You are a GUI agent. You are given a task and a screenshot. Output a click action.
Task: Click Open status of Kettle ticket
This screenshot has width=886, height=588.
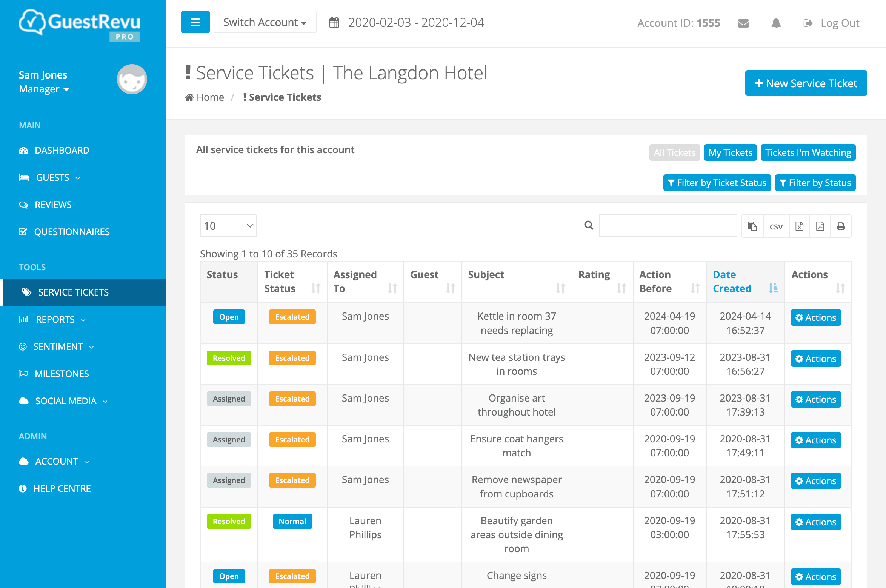[x=229, y=317]
